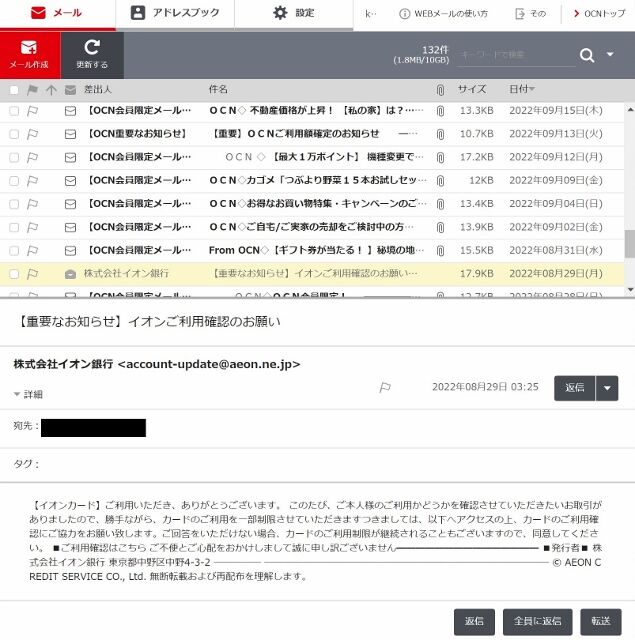Screen dimensions: 635x640
Task: Click the bottom 返信 button
Action: pyautogui.click(x=474, y=621)
